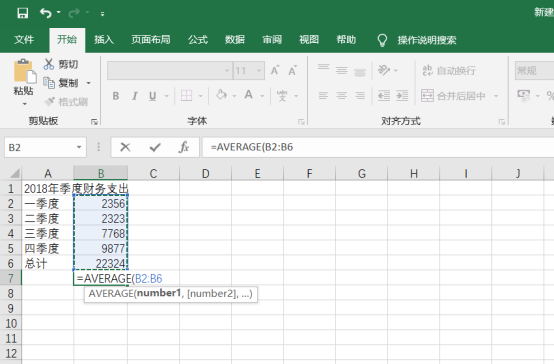Image resolution: width=554 pixels, height=364 pixels.
Task: Click the Format Painter (格式刷) button
Action: [x=66, y=102]
